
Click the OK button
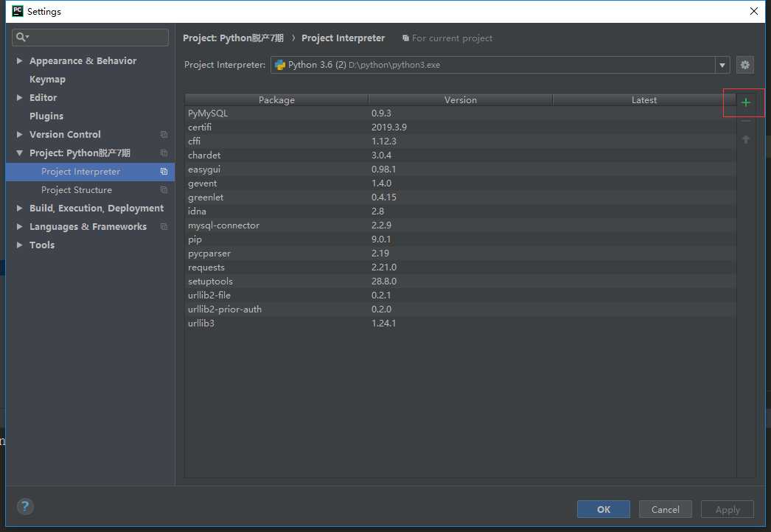coord(604,509)
